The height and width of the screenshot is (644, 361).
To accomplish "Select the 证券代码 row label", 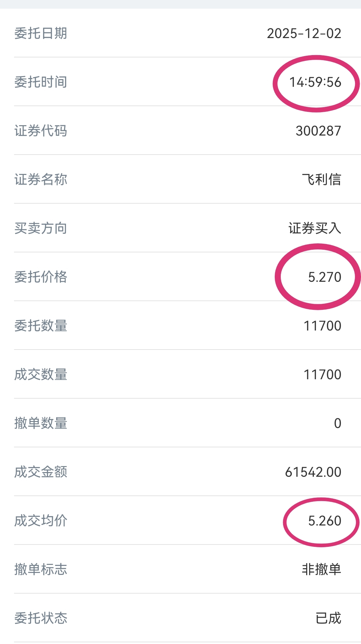I will 41,131.
